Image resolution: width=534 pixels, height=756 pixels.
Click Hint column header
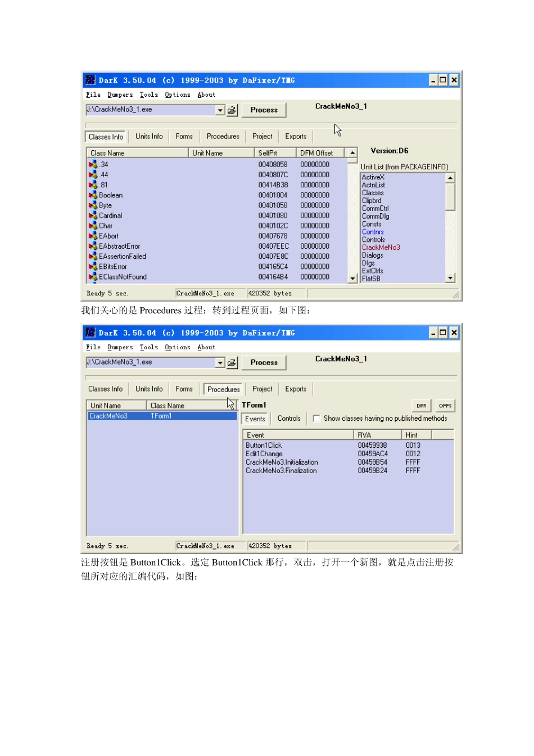417,435
